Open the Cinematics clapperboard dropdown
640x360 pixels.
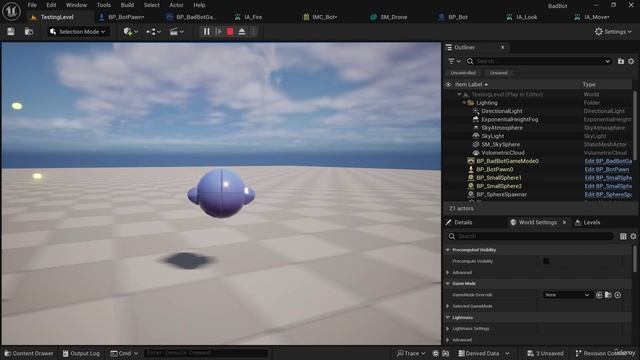pos(176,31)
